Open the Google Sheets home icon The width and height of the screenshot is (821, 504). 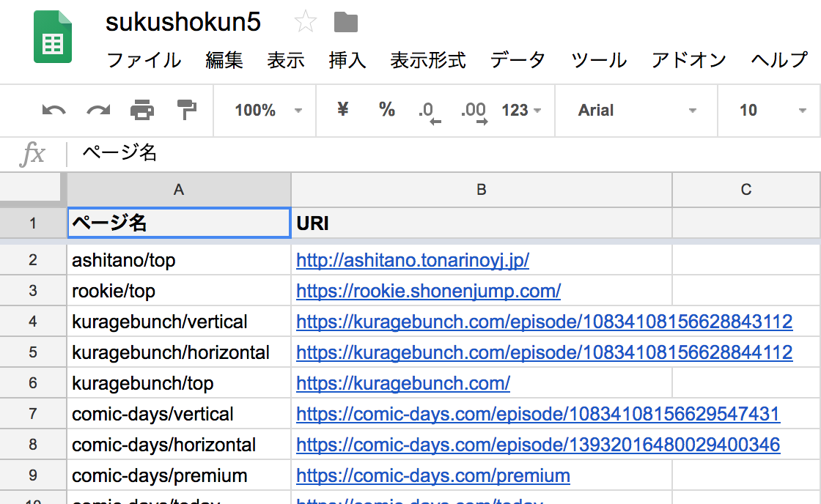(x=52, y=37)
